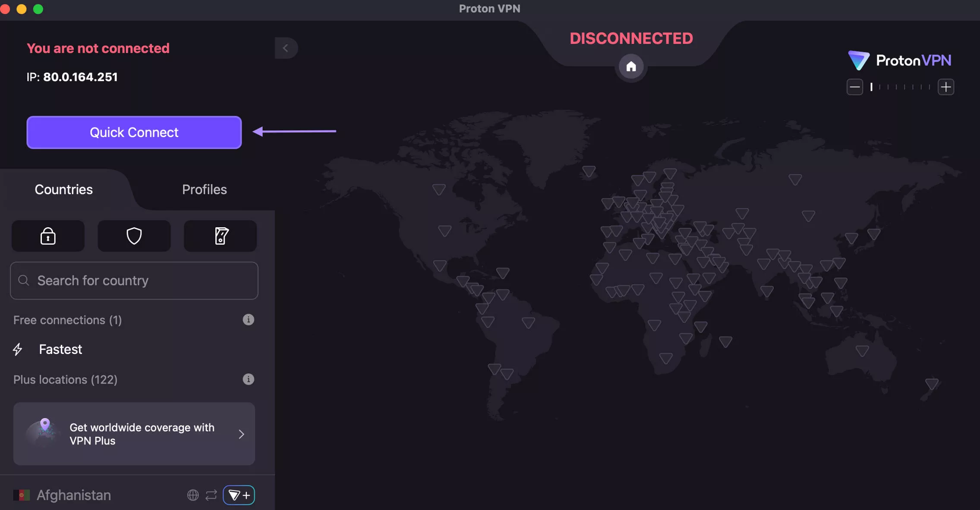Viewport: 980px width, 510px height.
Task: Select the Afghanistan country row
Action: [134, 495]
